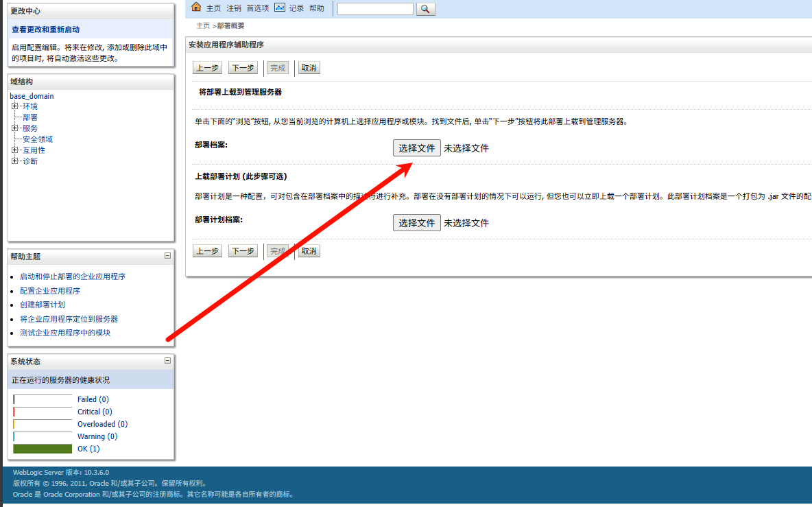The height and width of the screenshot is (507, 812).
Task: Open 创建部署计划 help topic link
Action: tap(43, 305)
